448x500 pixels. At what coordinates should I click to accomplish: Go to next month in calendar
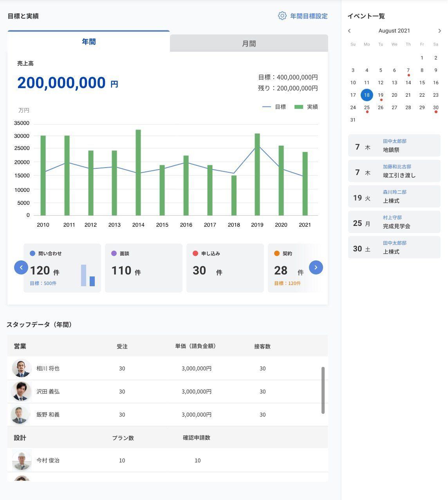tap(439, 31)
